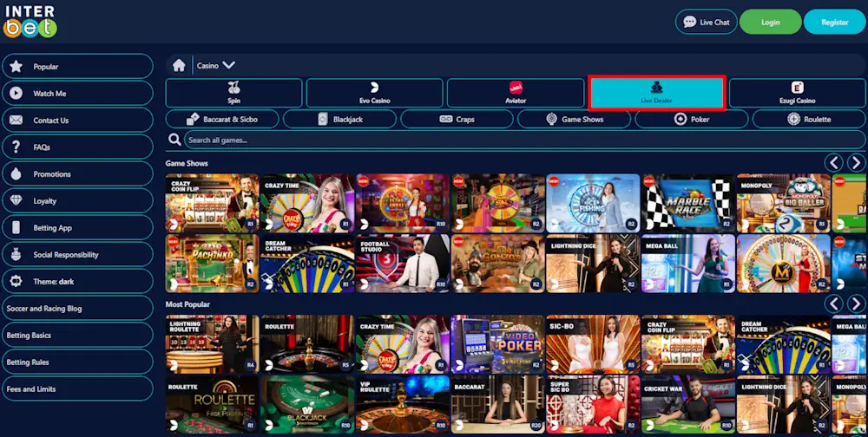Open Crazy Coin Flip in Game Shows
Screen dimensions: 868x437
coord(212,203)
